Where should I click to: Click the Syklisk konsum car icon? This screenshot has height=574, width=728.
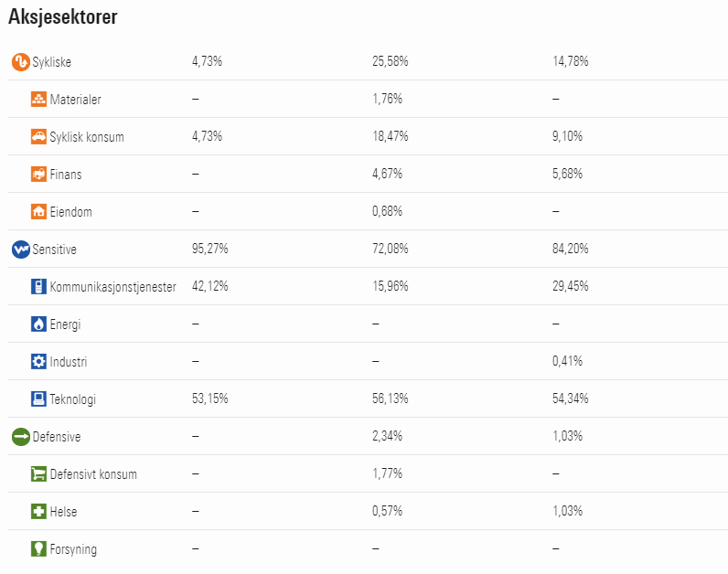(x=38, y=137)
